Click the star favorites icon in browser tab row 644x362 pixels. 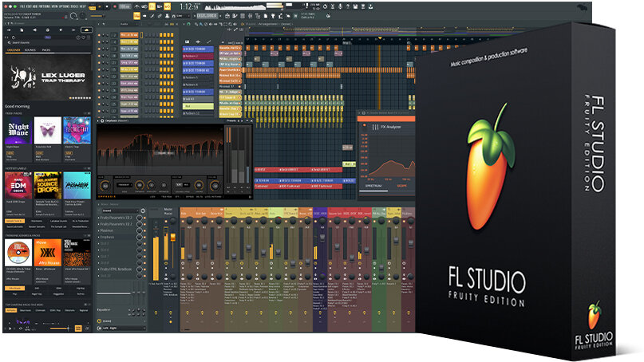click(x=61, y=30)
